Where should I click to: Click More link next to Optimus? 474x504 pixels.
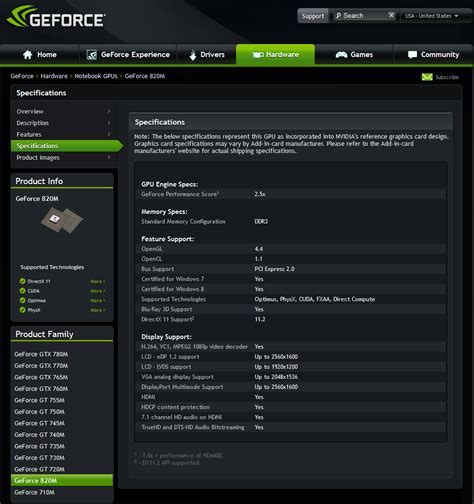pos(98,301)
